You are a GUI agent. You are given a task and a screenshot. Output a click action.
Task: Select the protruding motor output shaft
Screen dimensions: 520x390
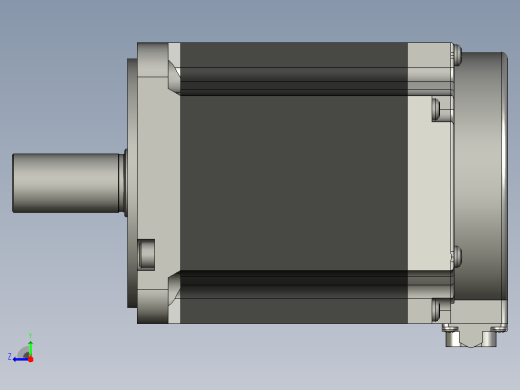[66, 183]
